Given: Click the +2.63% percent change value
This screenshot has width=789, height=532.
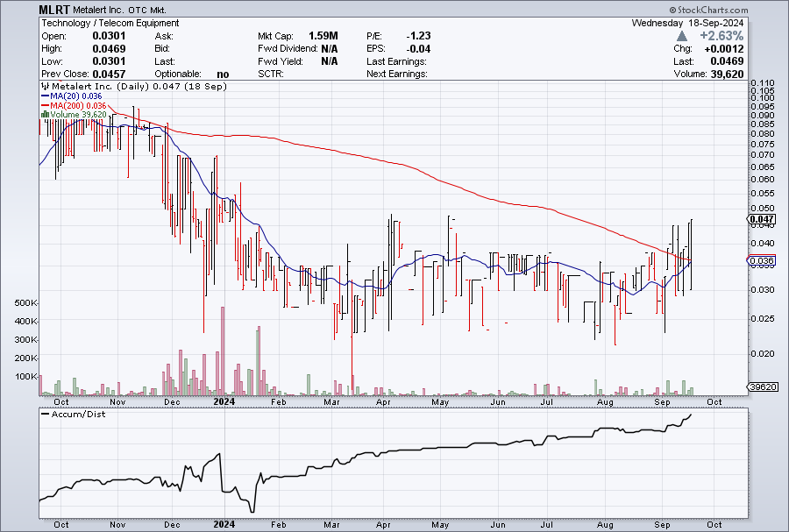Looking at the screenshot, I should pyautogui.click(x=721, y=36).
